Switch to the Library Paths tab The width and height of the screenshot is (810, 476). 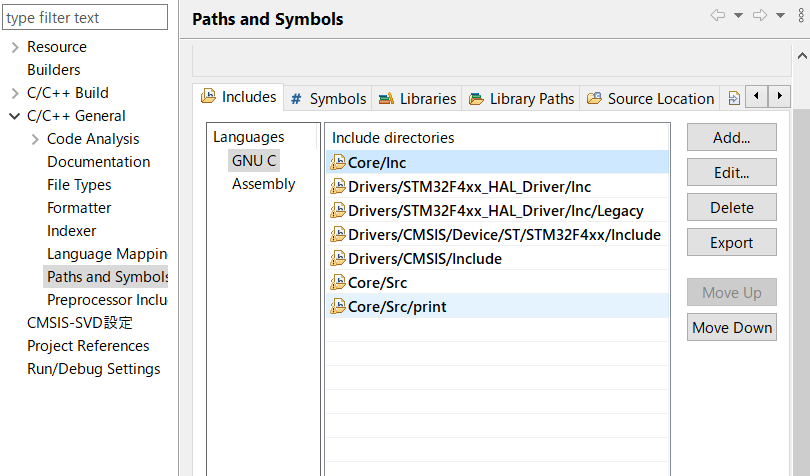click(x=521, y=98)
